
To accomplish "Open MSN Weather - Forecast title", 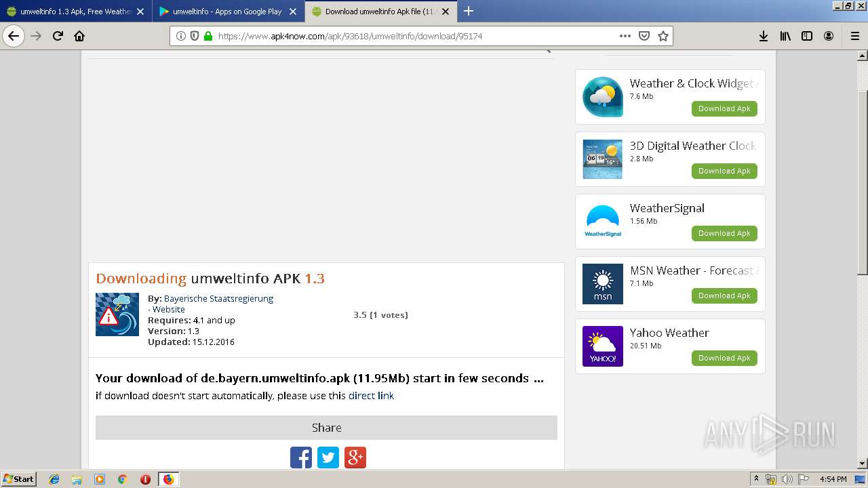I will [693, 270].
